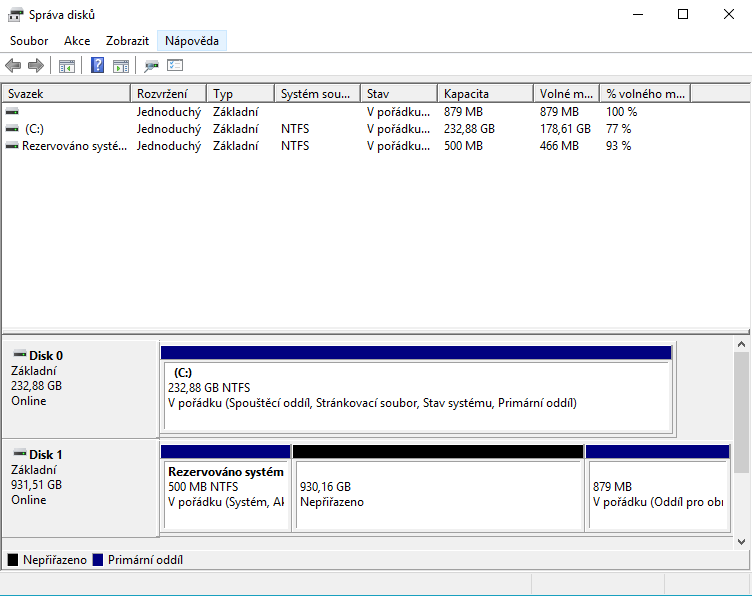The height and width of the screenshot is (596, 752).
Task: Click the Forward arrow toolbar icon
Action: 36,65
